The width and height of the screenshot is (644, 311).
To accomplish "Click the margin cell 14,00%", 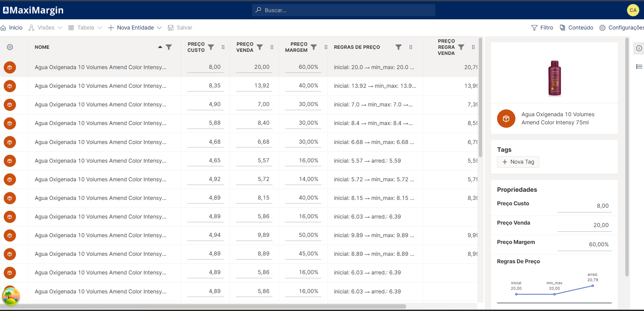I will click(x=303, y=180).
